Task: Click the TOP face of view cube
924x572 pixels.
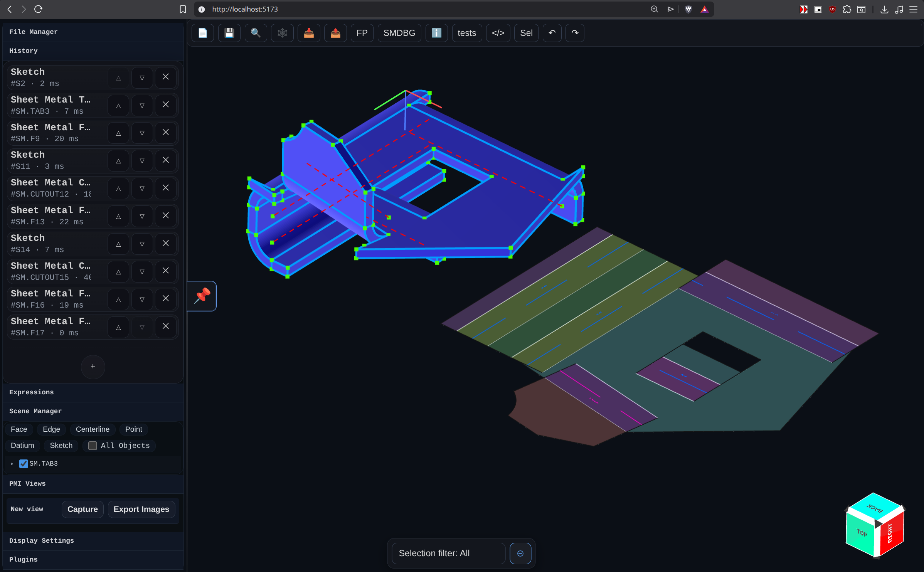Action: [x=861, y=533]
